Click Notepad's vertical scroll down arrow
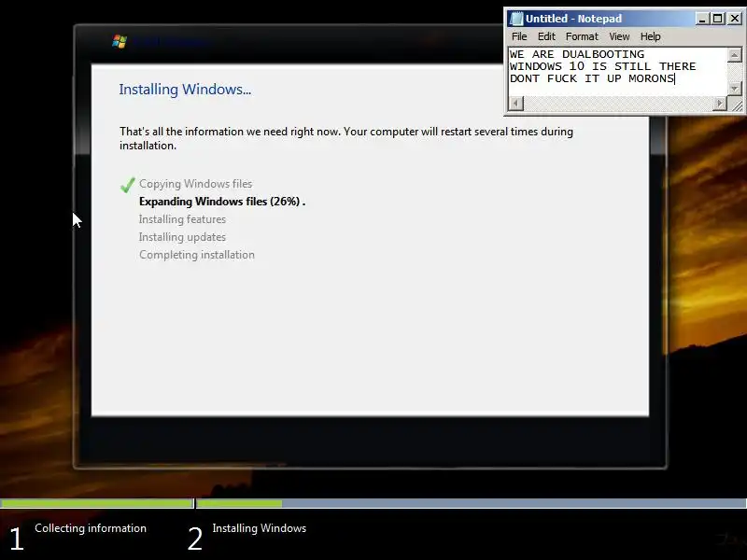Image resolution: width=747 pixels, height=560 pixels. tap(735, 88)
